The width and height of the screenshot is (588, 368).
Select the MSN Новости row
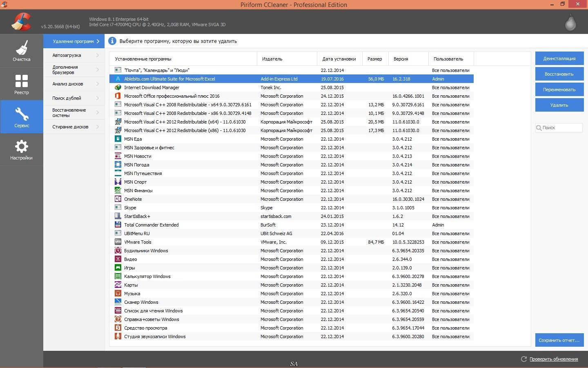(292, 156)
